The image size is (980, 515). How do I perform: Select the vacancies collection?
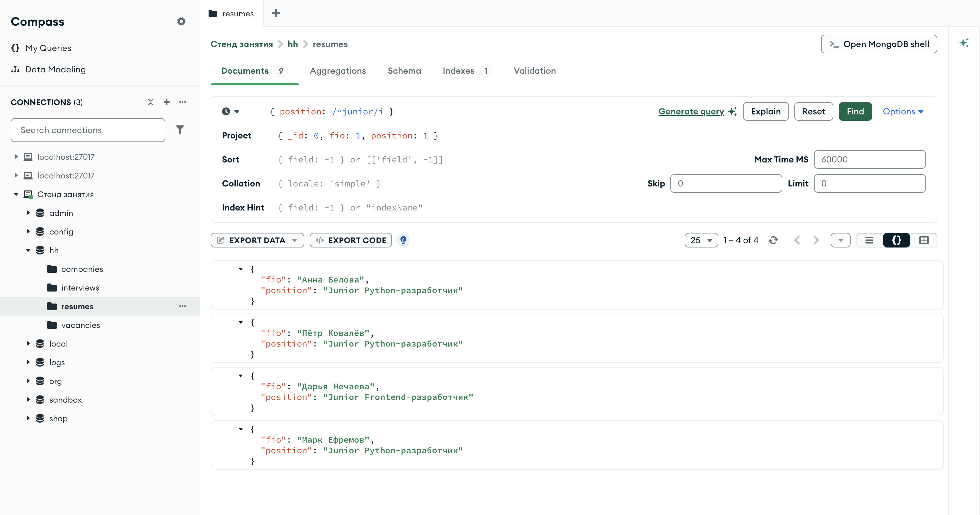point(80,325)
